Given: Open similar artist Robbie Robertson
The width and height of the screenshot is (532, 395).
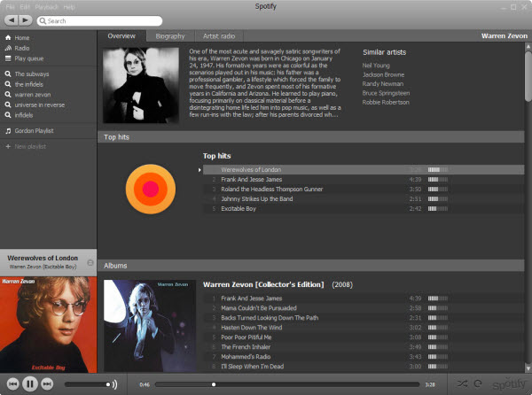Looking at the screenshot, I should click(x=386, y=102).
